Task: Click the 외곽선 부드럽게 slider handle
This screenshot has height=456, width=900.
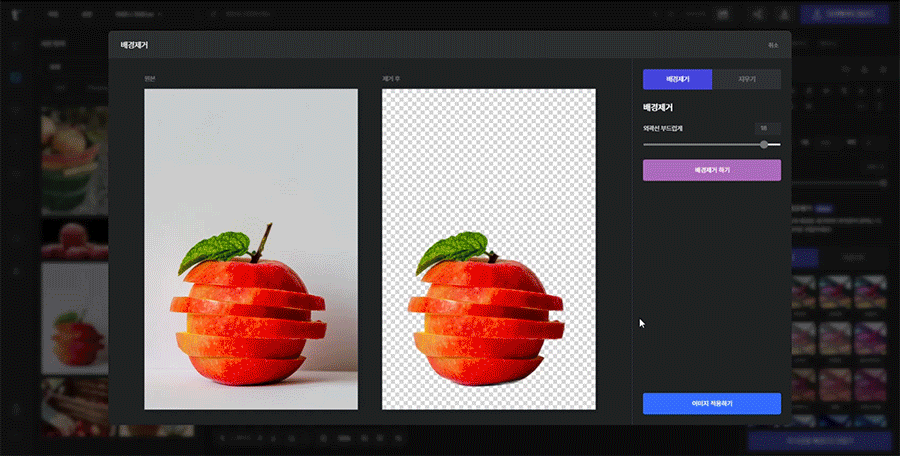Action: [x=764, y=144]
